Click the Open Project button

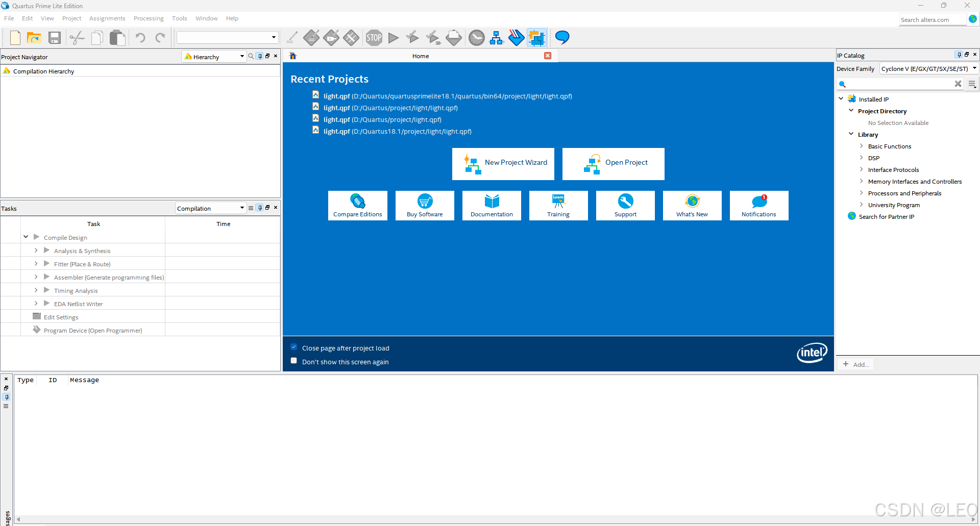tap(613, 164)
